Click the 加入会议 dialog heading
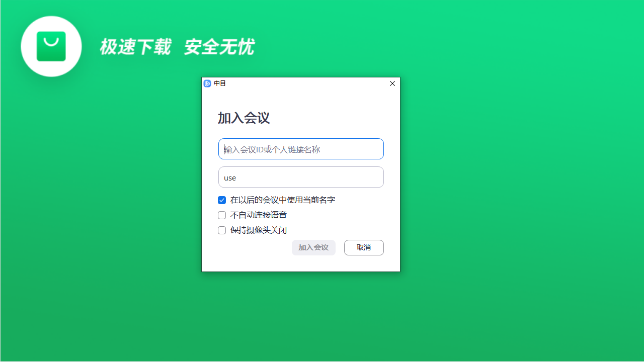The height and width of the screenshot is (362, 644). click(244, 118)
